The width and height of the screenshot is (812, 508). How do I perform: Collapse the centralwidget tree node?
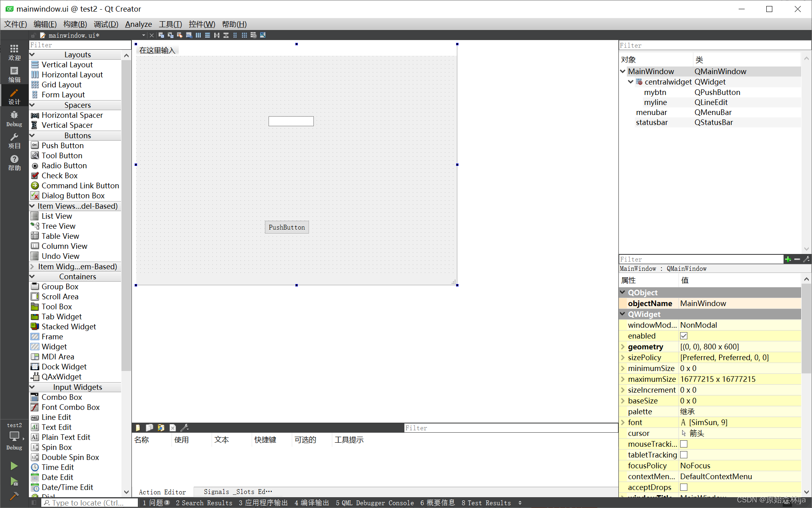pos(630,82)
